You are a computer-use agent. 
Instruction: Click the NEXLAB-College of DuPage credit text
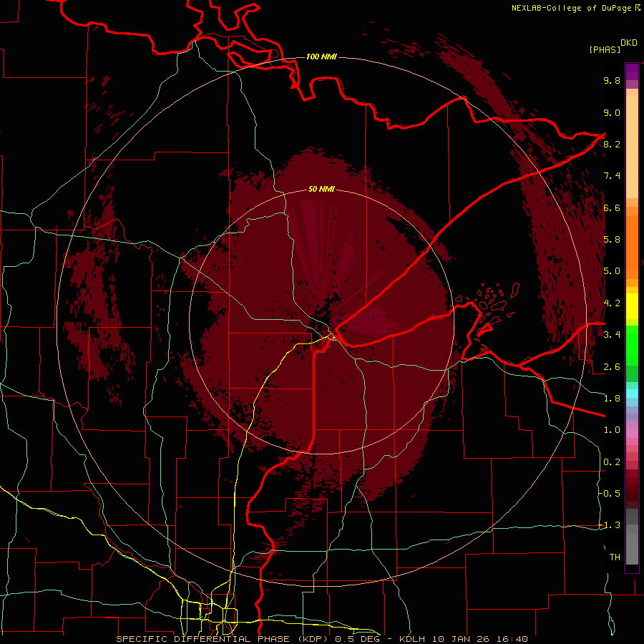click(x=575, y=8)
